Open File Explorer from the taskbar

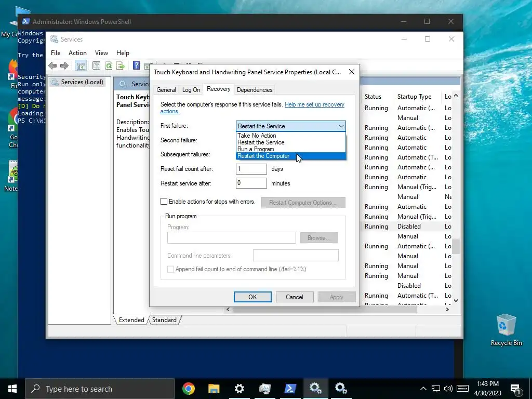click(214, 389)
